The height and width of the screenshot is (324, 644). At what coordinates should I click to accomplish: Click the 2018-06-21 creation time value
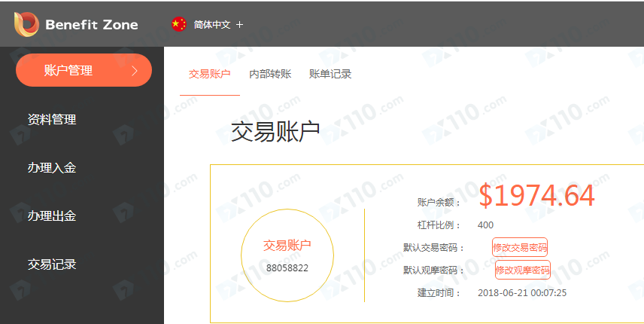[522, 292]
